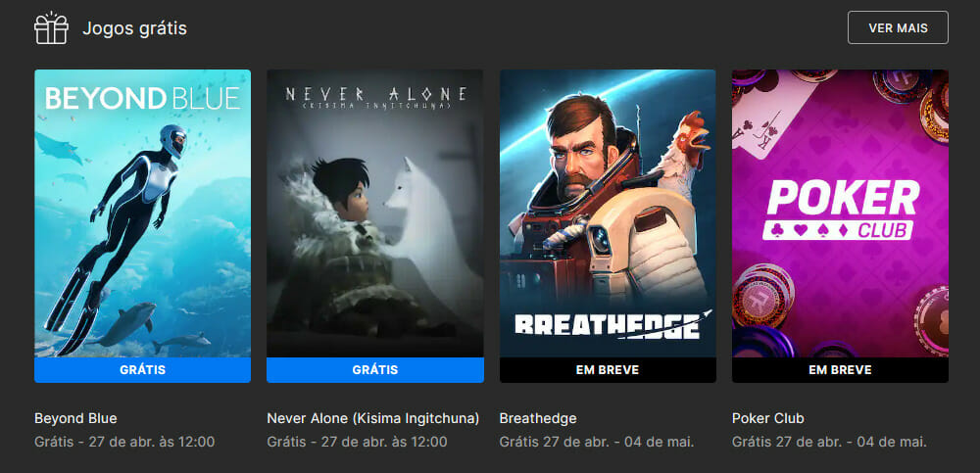
Task: Click Beyond Blue's free-until date text
Action: tap(124, 442)
